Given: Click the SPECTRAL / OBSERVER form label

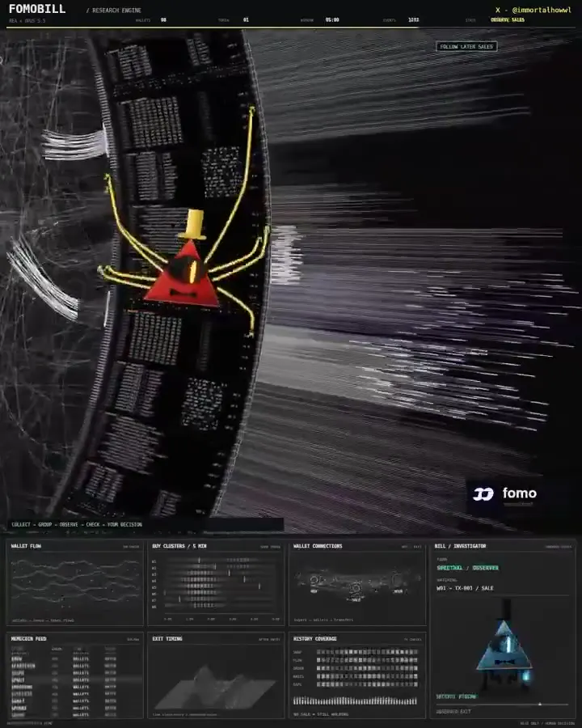Looking at the screenshot, I should coord(467,568).
